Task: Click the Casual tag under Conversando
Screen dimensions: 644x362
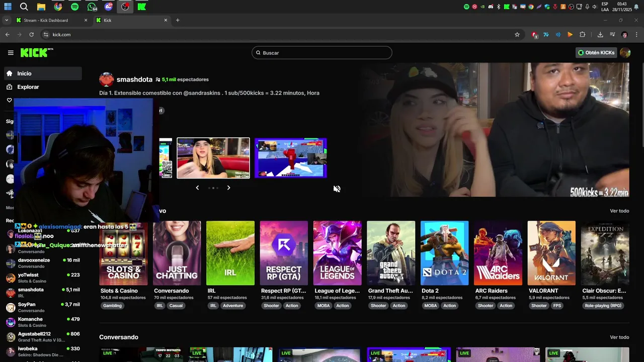Action: (176, 306)
